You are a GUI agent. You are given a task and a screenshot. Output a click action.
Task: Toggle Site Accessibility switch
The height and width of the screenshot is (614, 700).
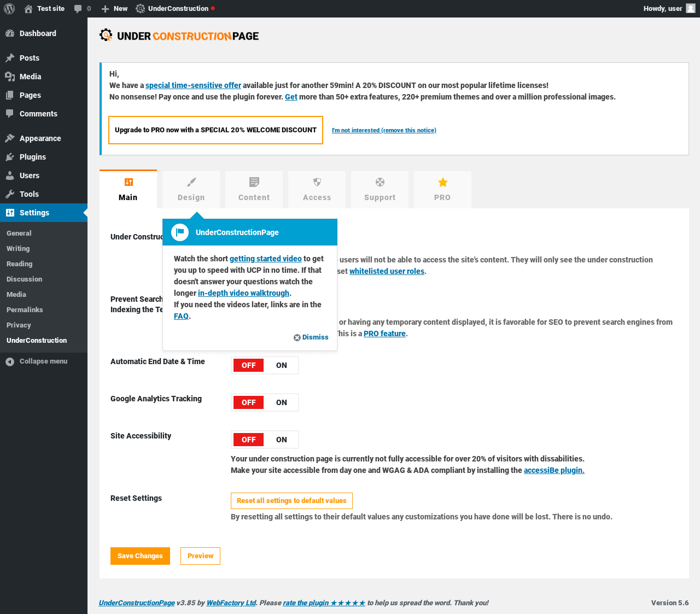[x=265, y=440]
